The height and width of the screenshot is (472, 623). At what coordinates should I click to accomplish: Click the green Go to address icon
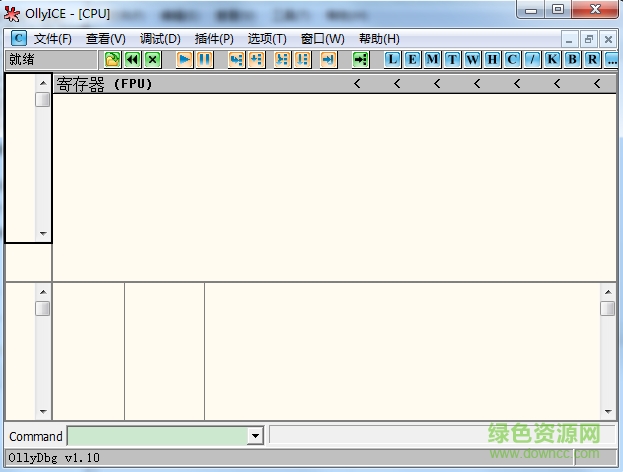pyautogui.click(x=360, y=60)
